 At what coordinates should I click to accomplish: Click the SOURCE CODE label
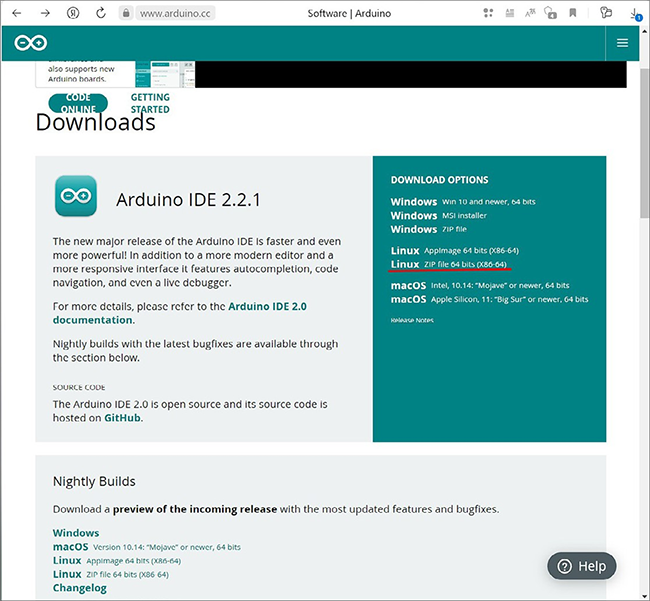79,388
